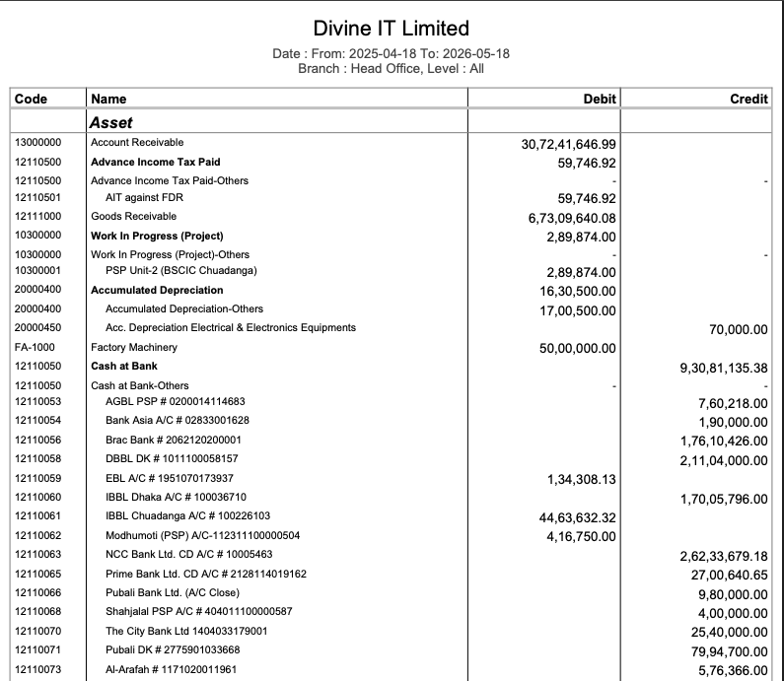Select credit amount 1,76,10,426.00
This screenshot has width=784, height=681.
(x=724, y=442)
